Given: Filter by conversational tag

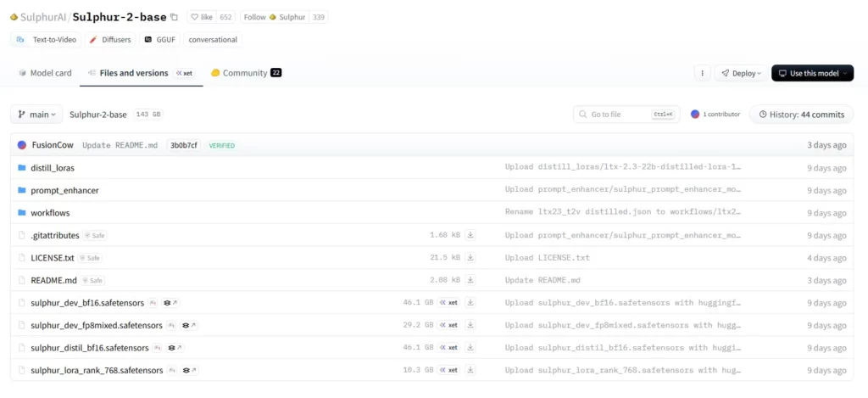Looking at the screenshot, I should pos(213,40).
